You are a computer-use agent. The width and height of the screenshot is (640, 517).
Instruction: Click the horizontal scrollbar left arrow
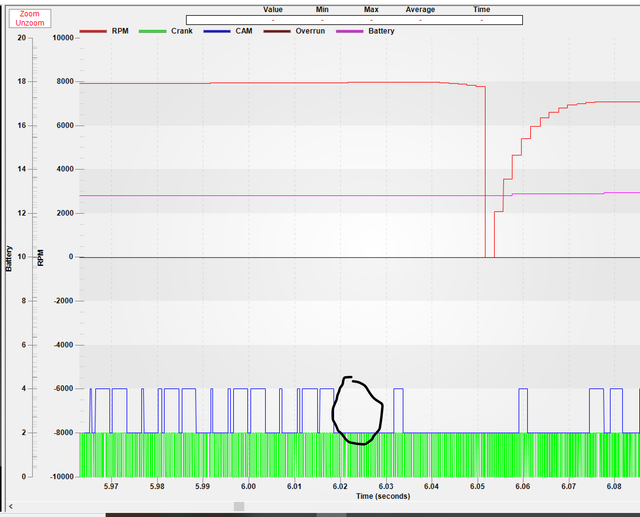(x=11, y=506)
